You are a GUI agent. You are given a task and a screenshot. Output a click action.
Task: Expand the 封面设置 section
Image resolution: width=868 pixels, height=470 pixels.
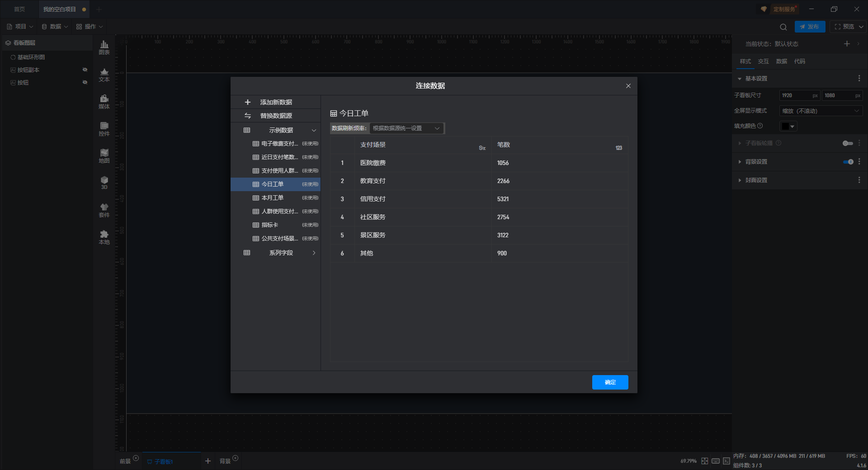point(740,180)
